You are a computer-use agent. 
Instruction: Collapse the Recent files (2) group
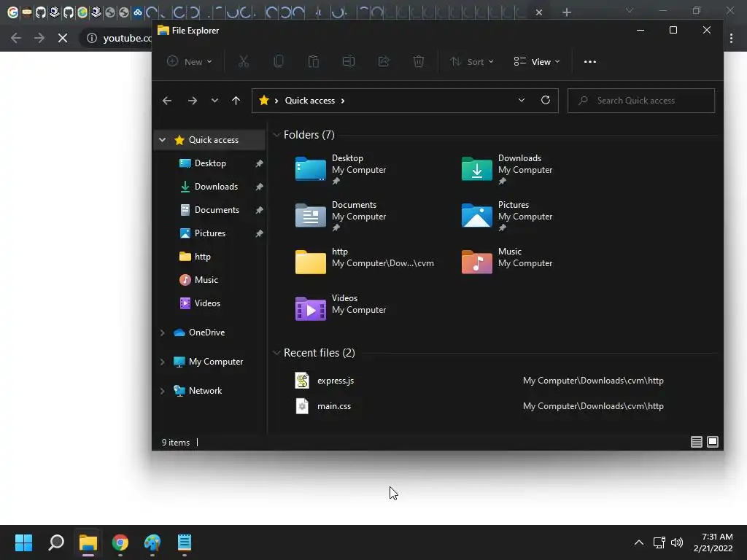pyautogui.click(x=276, y=353)
